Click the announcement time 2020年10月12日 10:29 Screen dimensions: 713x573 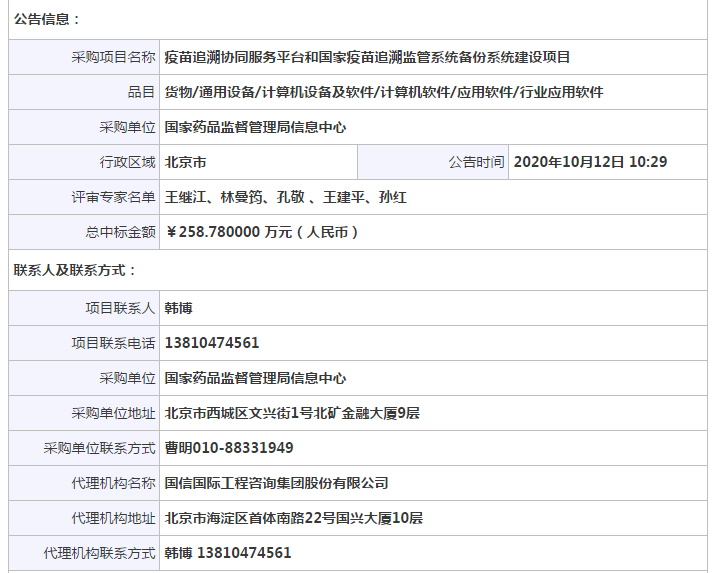click(590, 162)
